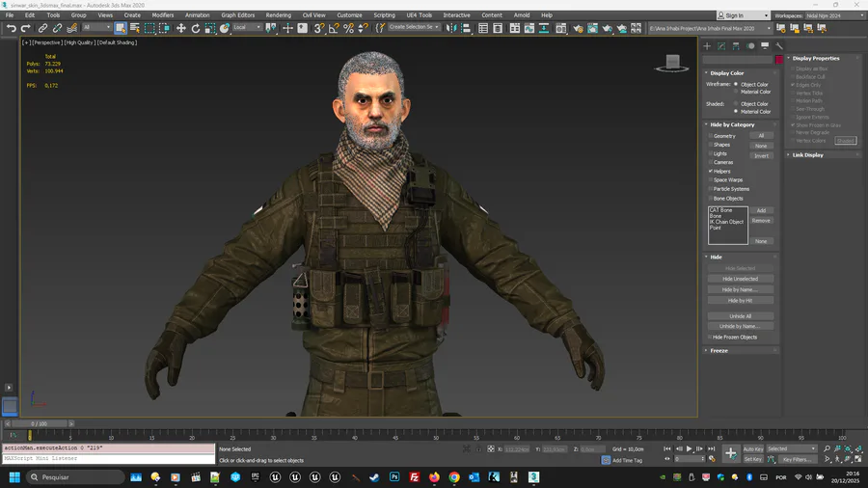The image size is (868, 488).
Task: Click the Hide by Name button
Action: click(x=740, y=289)
